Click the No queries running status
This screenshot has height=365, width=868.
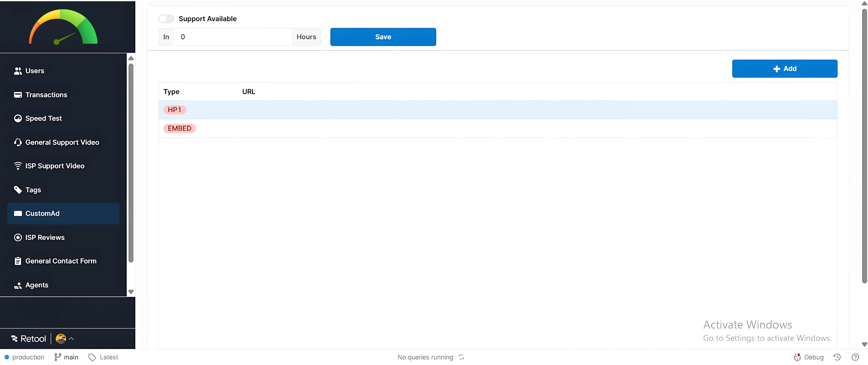pyautogui.click(x=425, y=357)
